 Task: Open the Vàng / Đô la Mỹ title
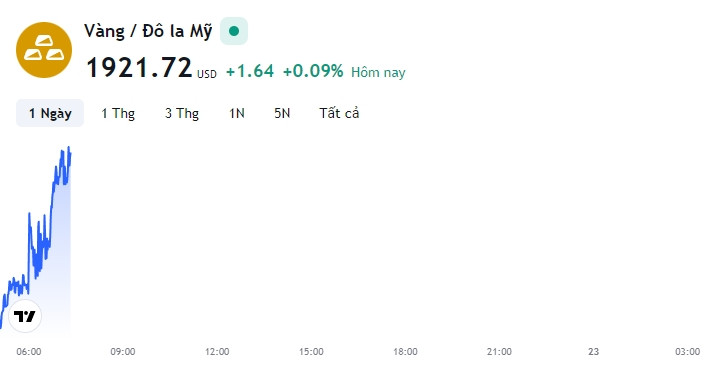pos(148,31)
